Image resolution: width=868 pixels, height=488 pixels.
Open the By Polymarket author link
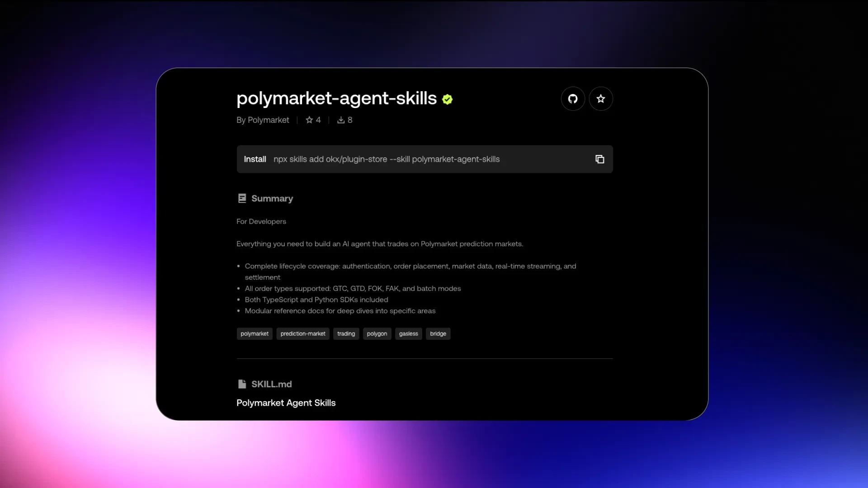(x=263, y=120)
